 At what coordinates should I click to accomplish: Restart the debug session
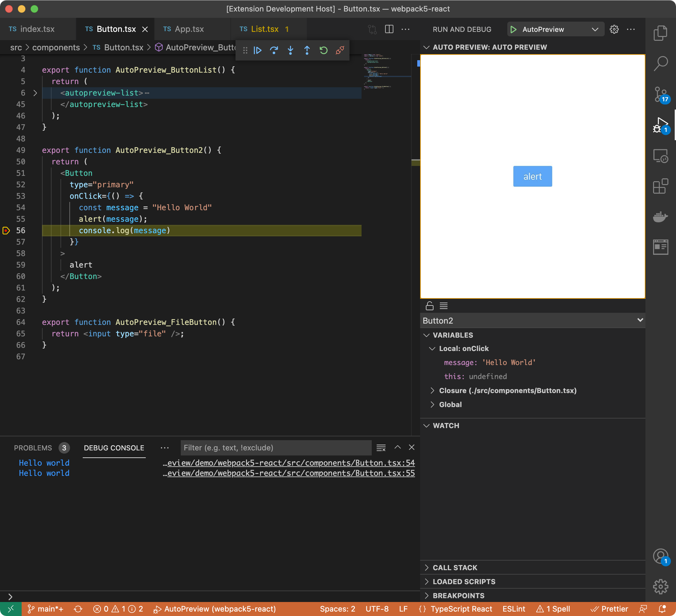coord(323,50)
